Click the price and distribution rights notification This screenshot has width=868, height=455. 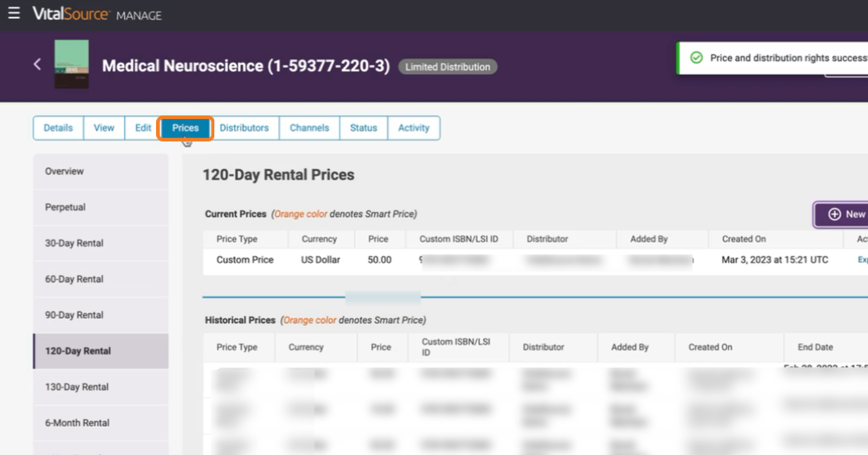click(x=773, y=58)
